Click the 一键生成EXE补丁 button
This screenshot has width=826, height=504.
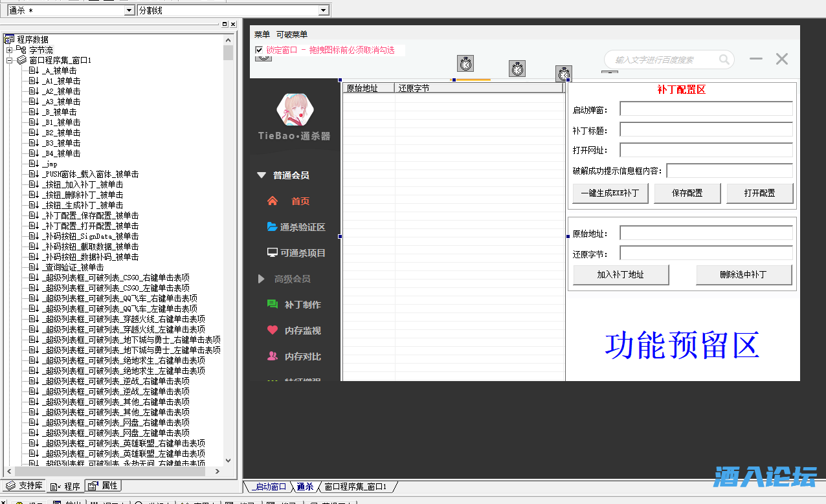click(x=610, y=193)
